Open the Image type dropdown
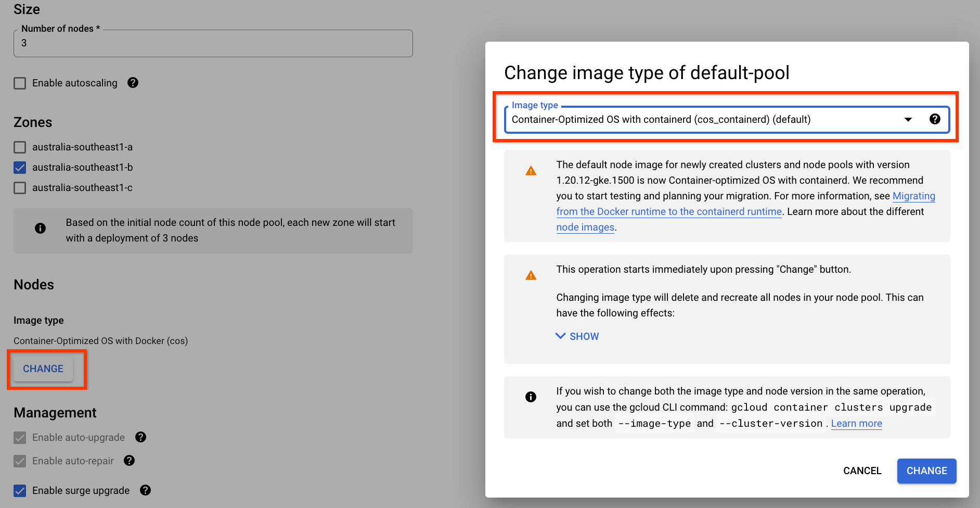This screenshot has height=508, width=980. coord(702,120)
